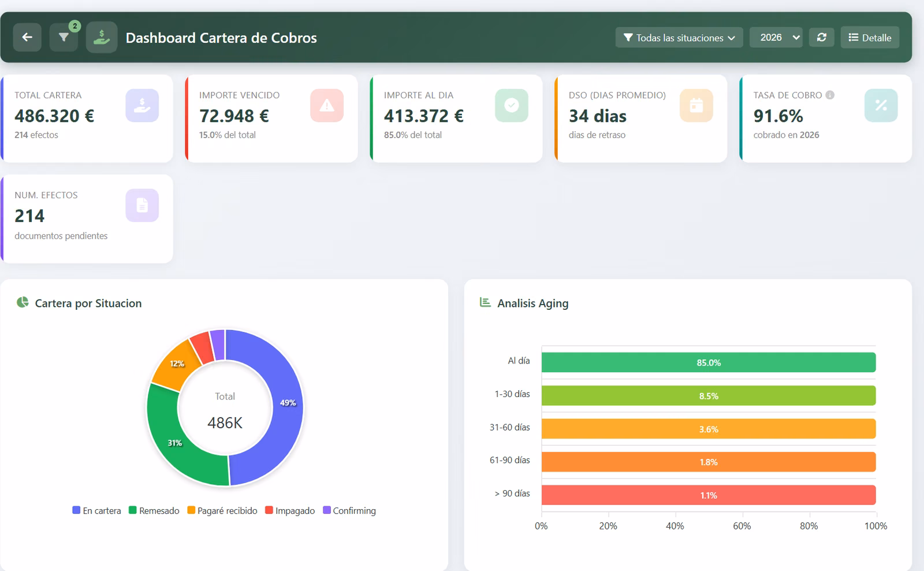Screen dimensions: 924x571
Task: Click the 413.372 € importe al dia value
Action: (424, 116)
